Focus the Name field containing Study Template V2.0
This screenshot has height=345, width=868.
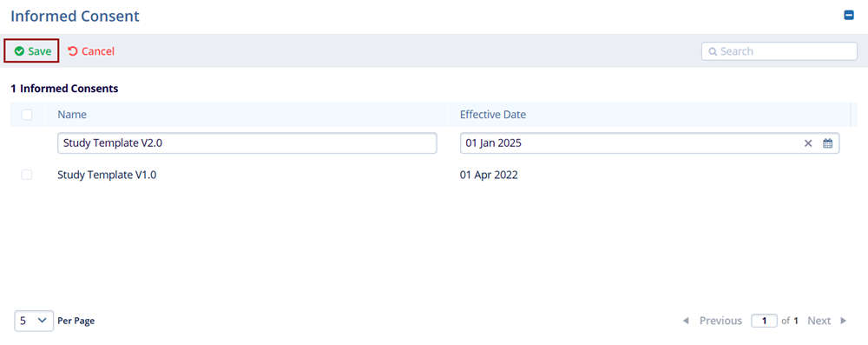coord(247,143)
